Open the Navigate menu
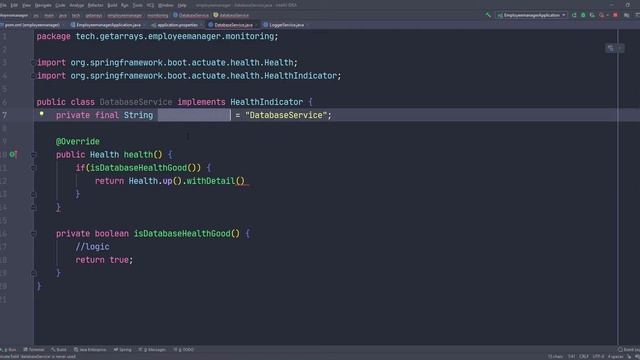640x360 pixels. coord(43,5)
